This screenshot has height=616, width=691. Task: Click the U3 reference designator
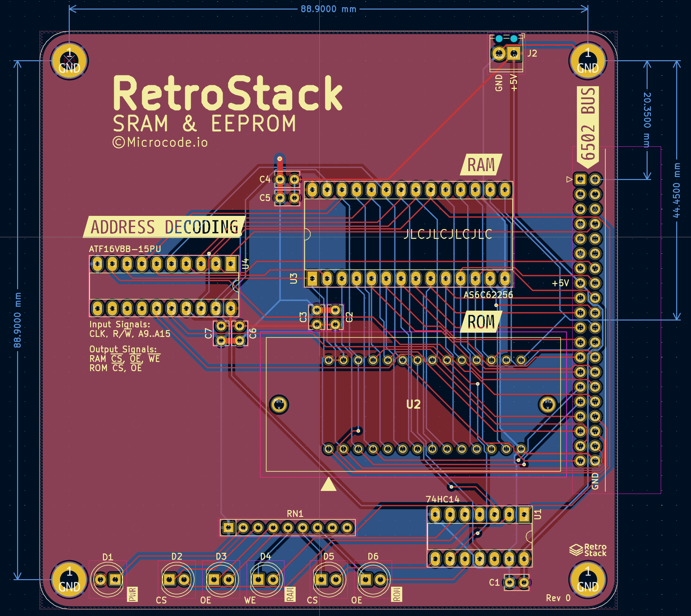pyautogui.click(x=294, y=279)
